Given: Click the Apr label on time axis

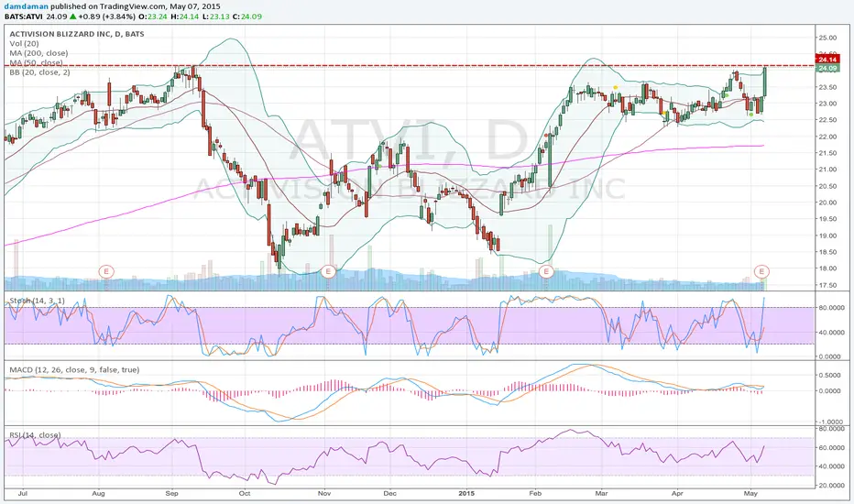Looking at the screenshot, I should click(x=677, y=494).
